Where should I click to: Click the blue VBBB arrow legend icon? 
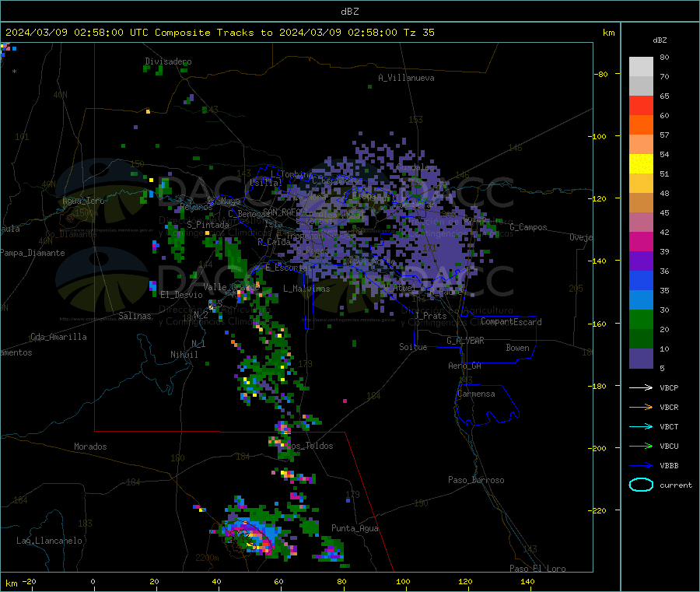(641, 465)
